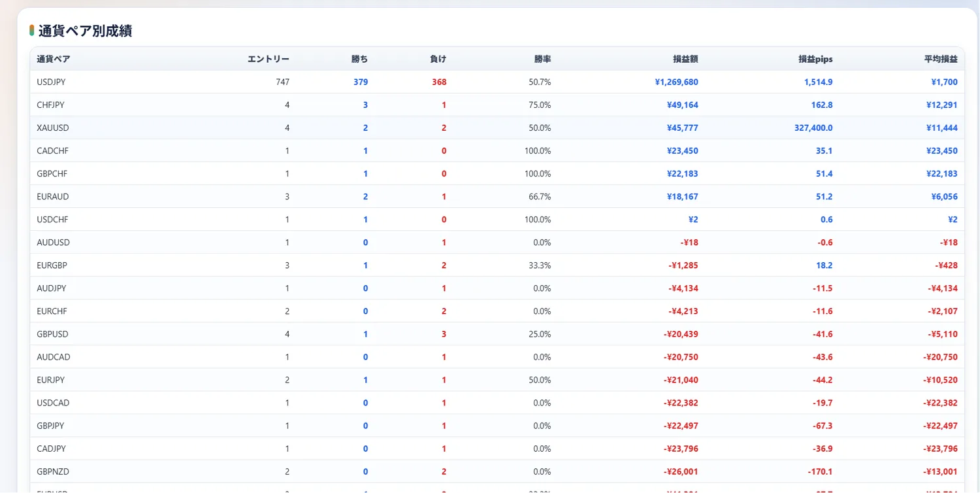Select the CADJPY pair name
The width and height of the screenshot is (980, 493).
coord(52,449)
